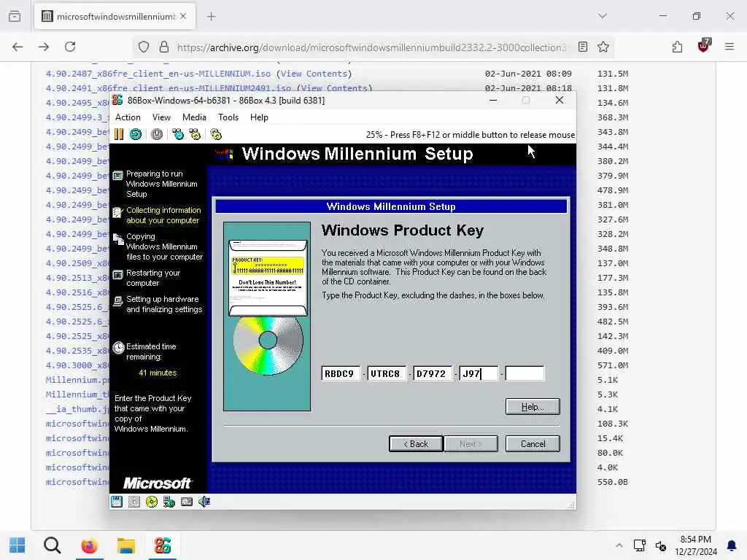Open the __ia_thumb.j file link
The width and height of the screenshot is (747, 560).
coord(77,409)
